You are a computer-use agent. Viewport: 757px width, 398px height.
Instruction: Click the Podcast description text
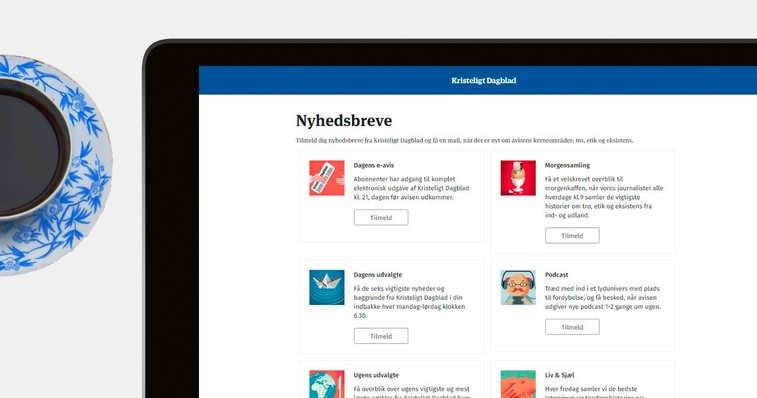603,298
